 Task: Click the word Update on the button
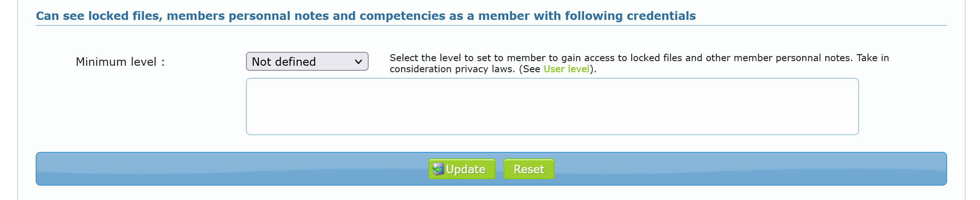coord(465,169)
